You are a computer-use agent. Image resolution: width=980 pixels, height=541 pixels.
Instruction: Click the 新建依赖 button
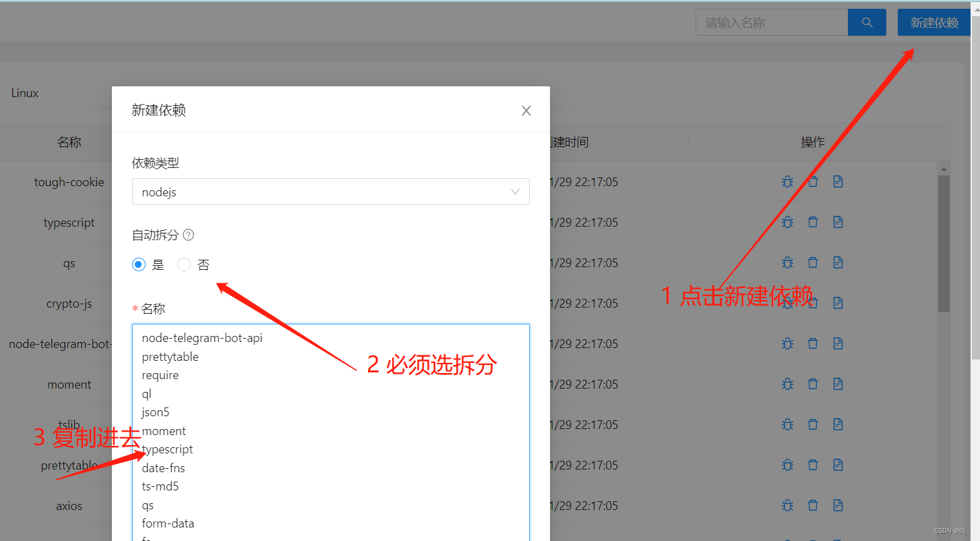coord(934,23)
